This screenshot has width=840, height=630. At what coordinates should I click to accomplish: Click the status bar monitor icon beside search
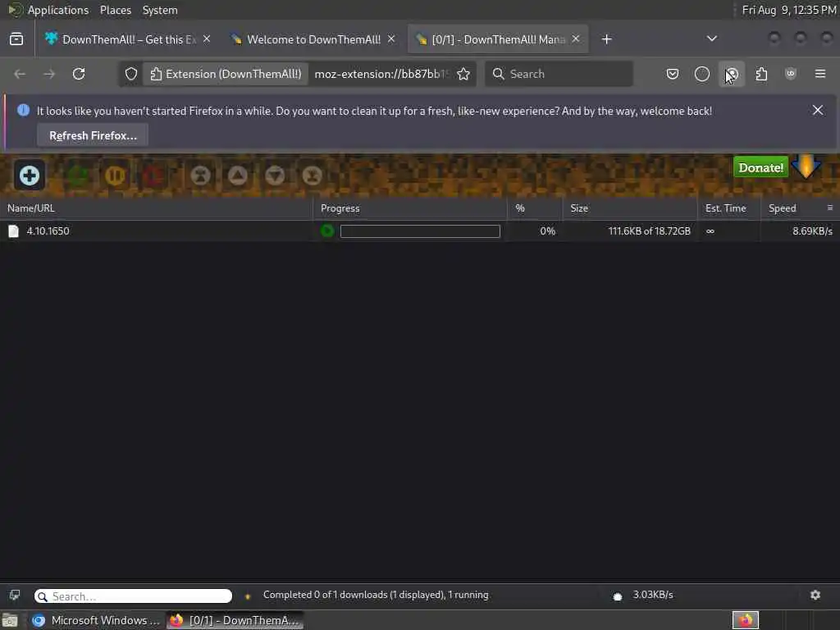(15, 596)
